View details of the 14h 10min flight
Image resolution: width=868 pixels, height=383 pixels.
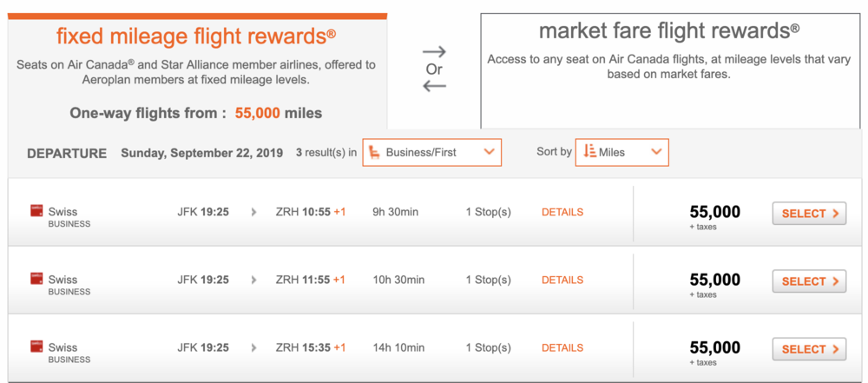(562, 347)
